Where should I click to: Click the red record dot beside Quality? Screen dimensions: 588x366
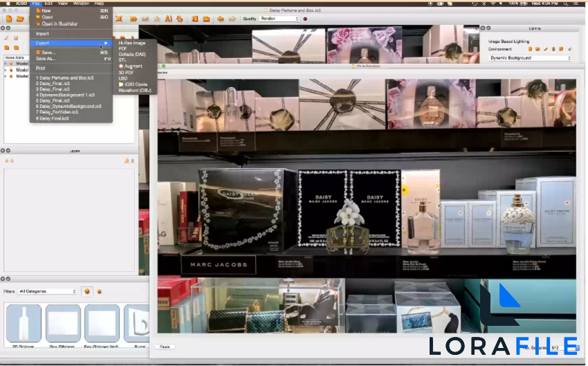pyautogui.click(x=305, y=19)
